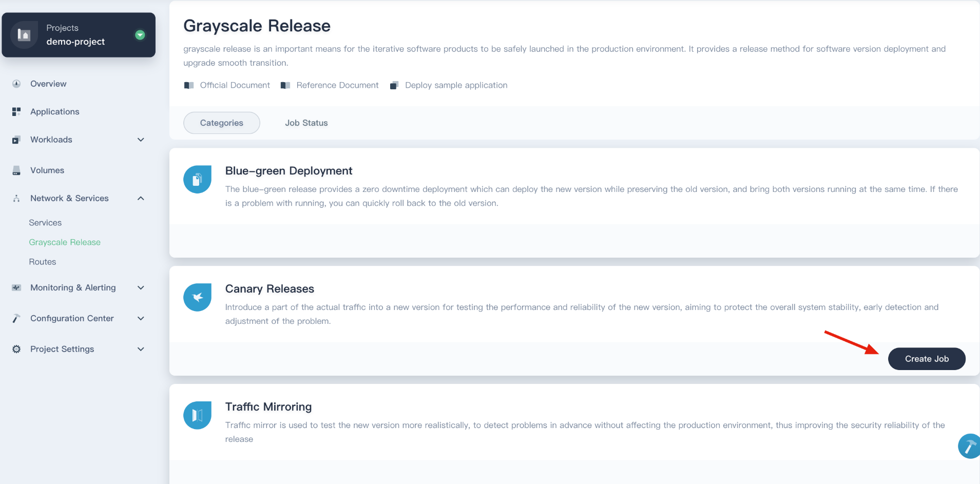Image resolution: width=980 pixels, height=484 pixels.
Task: Click the Blue-green Deployment icon
Action: pyautogui.click(x=197, y=180)
